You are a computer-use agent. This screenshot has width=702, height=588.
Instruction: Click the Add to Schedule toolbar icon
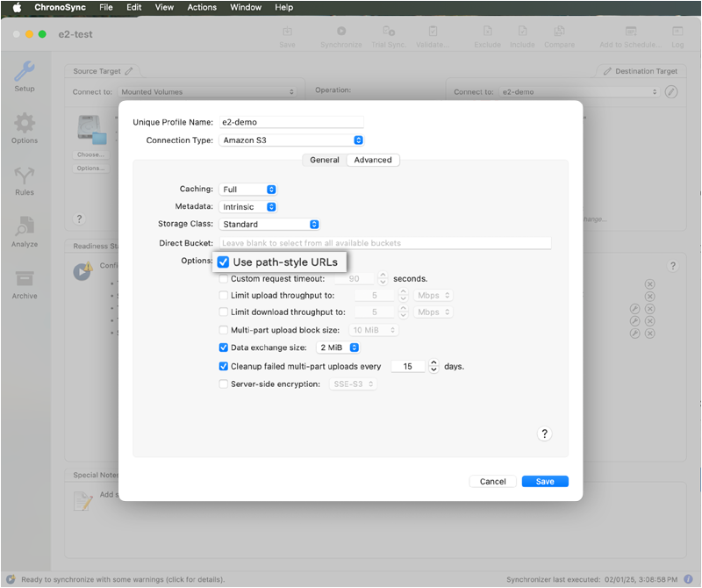(x=630, y=31)
